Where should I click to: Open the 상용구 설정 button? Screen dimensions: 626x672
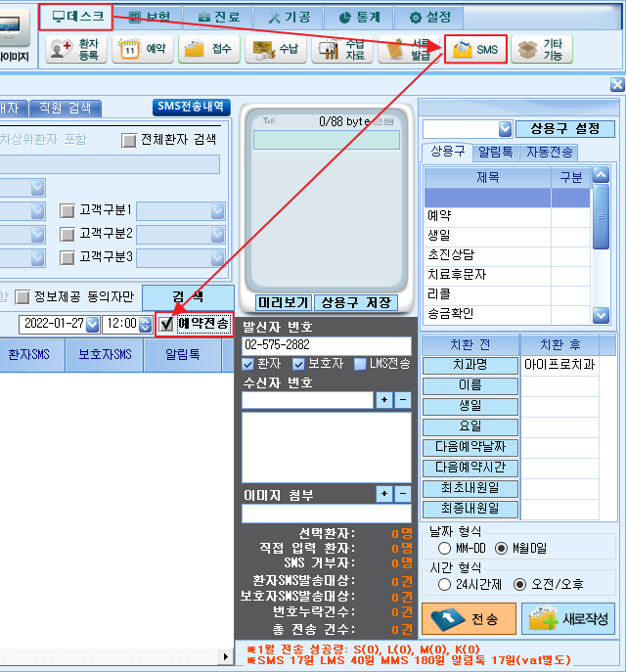pos(565,128)
